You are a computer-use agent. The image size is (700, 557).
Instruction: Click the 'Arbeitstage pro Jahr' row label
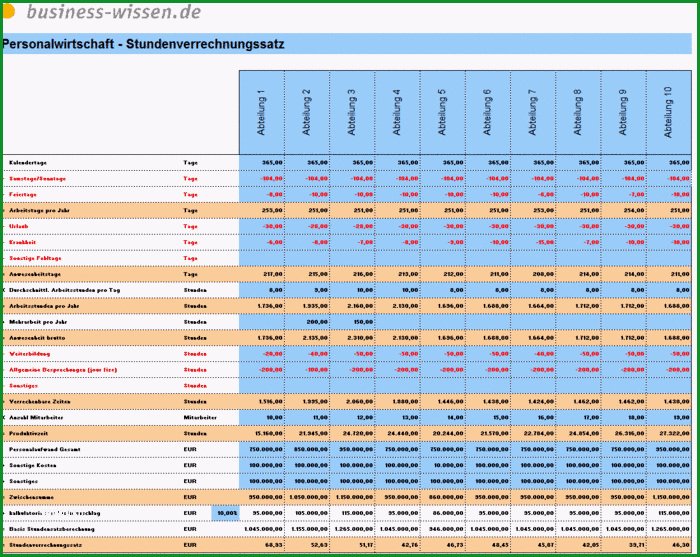click(39, 210)
